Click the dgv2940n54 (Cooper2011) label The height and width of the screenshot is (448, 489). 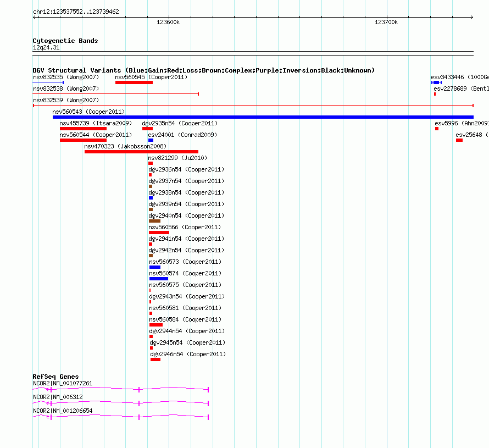[x=186, y=215]
